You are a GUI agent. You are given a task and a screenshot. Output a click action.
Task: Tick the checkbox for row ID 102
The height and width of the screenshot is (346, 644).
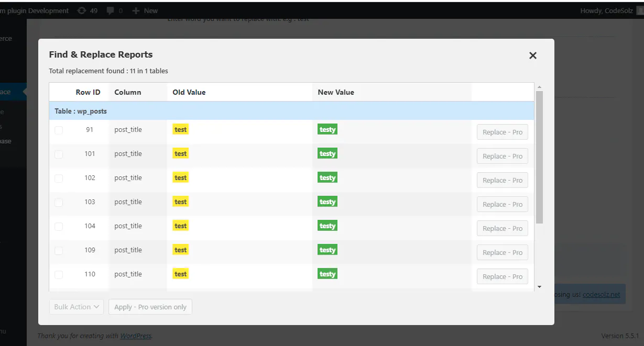click(x=59, y=178)
